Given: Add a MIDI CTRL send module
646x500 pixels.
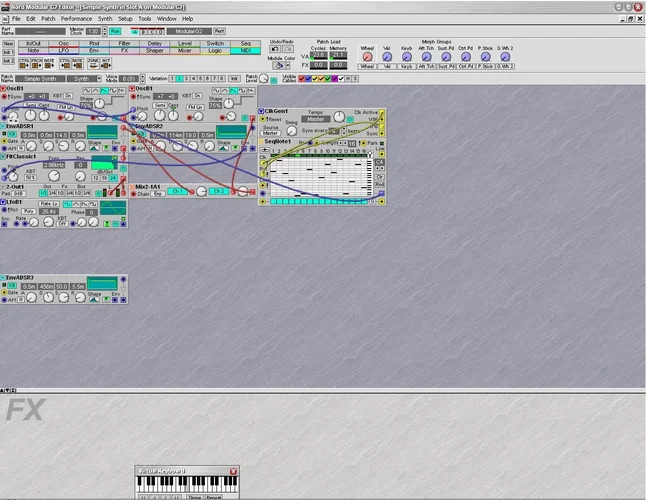Looking at the screenshot, I should (24, 63).
